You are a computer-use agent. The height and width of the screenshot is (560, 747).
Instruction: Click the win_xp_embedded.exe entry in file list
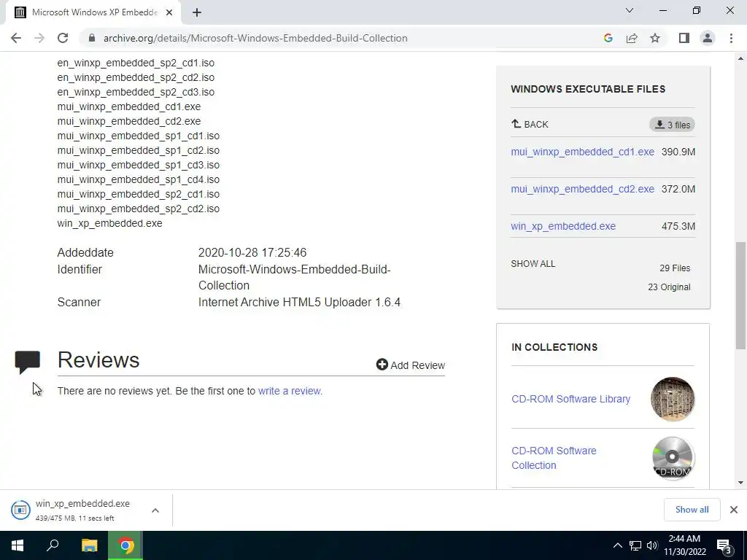click(x=109, y=223)
